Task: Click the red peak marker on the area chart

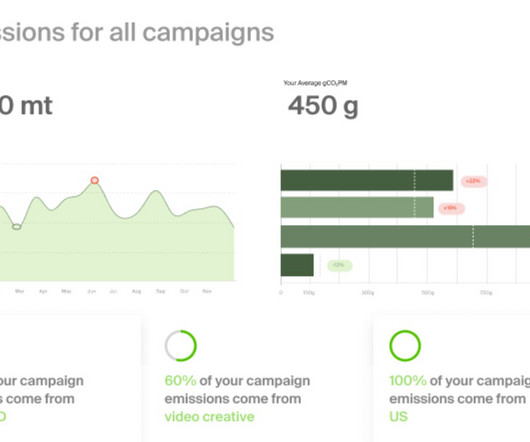Action: (x=95, y=180)
